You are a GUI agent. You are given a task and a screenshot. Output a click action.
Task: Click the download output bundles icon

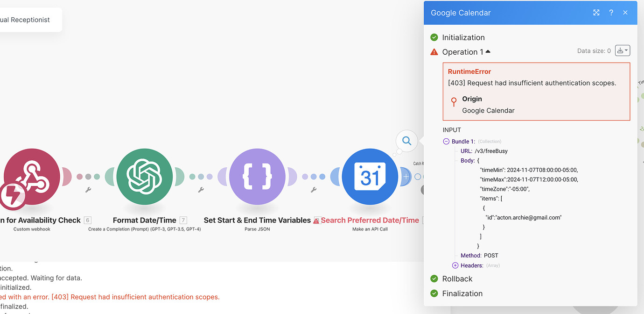621,50
